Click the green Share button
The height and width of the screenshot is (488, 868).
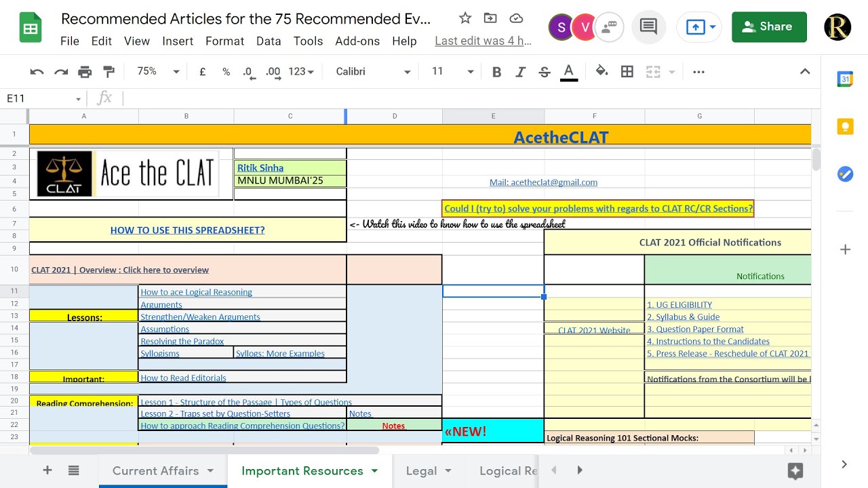(x=769, y=27)
